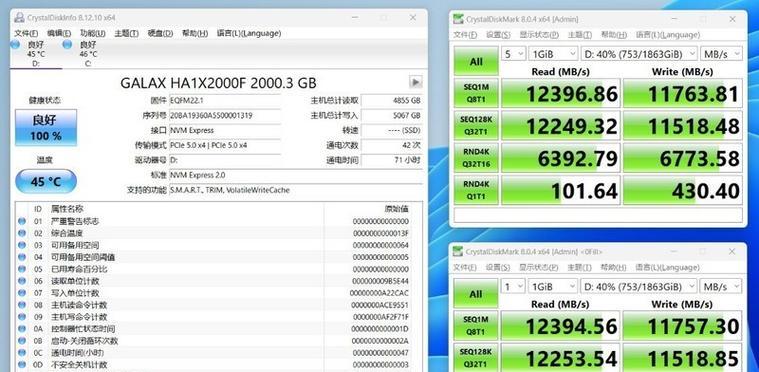Click drive model title GALAX HA1X2000F 2000.3 GB

point(218,83)
